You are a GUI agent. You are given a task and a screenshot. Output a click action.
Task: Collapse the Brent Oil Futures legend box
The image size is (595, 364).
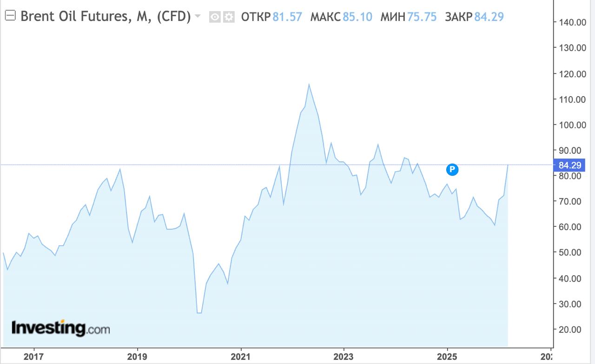click(10, 16)
